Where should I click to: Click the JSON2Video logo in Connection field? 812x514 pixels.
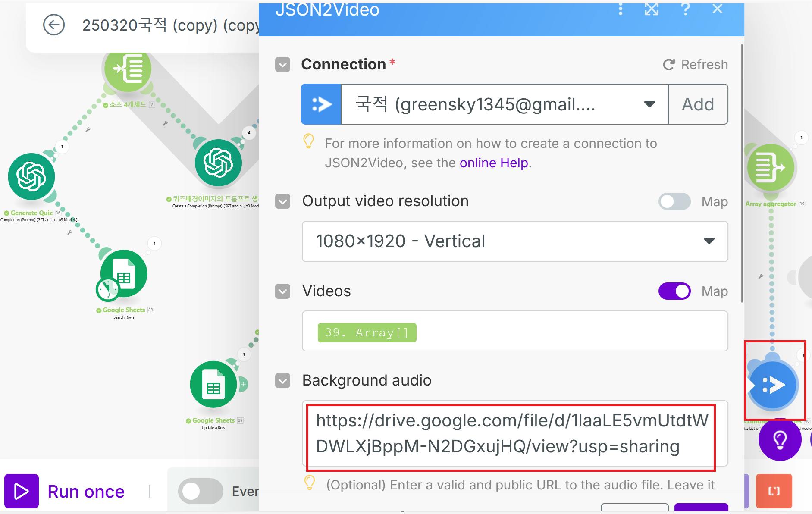[321, 104]
